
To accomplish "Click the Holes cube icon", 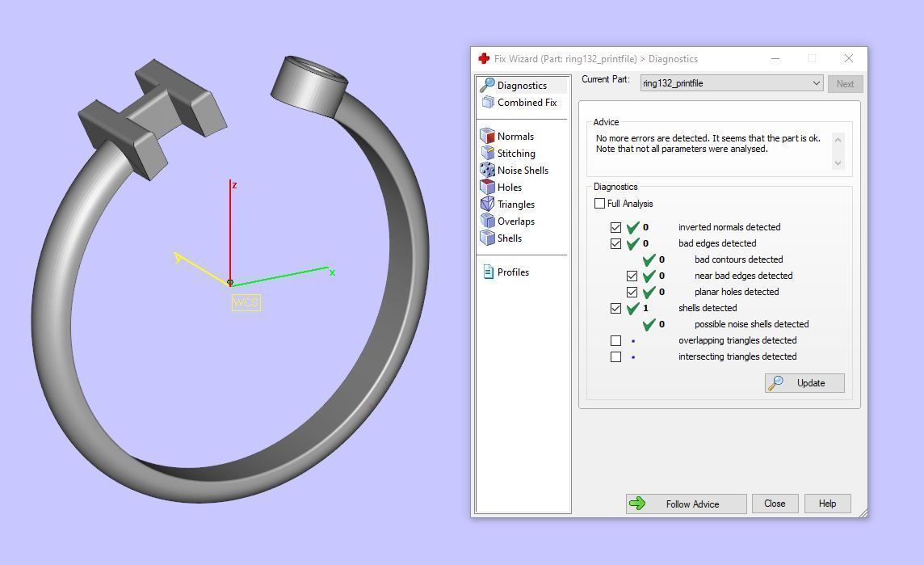I will (487, 187).
